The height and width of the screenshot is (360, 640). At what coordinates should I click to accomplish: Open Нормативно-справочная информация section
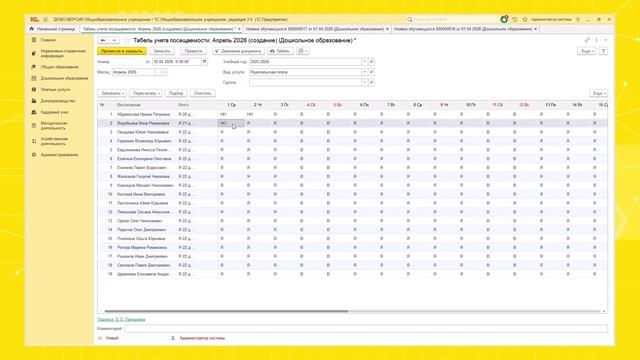click(63, 53)
